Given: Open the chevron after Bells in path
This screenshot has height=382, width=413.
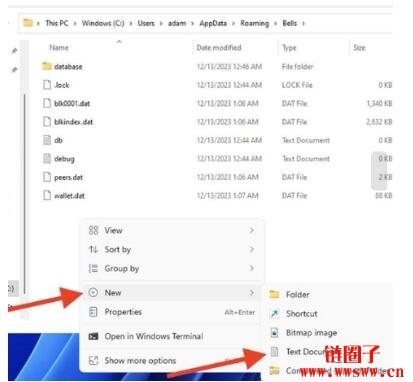Looking at the screenshot, I should coord(303,23).
